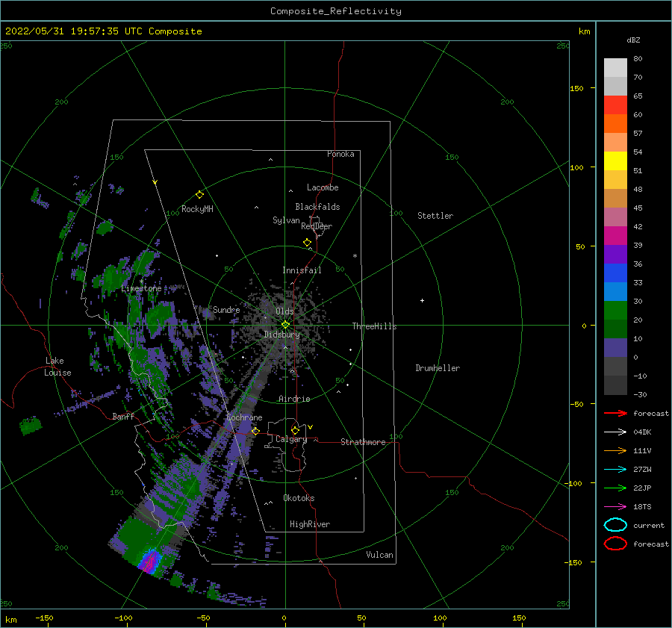Click the Composite_Reflectivity title text
The width and height of the screenshot is (672, 628).
(x=336, y=11)
